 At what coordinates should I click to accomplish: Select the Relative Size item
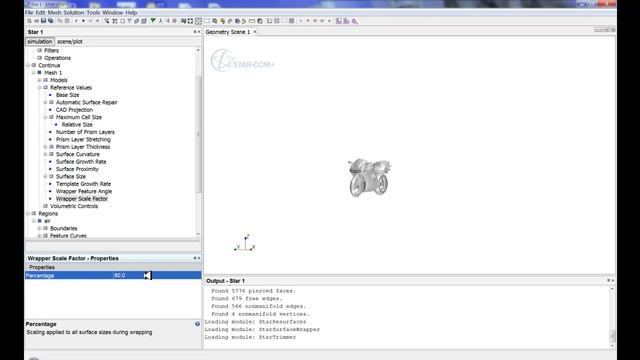pos(77,124)
